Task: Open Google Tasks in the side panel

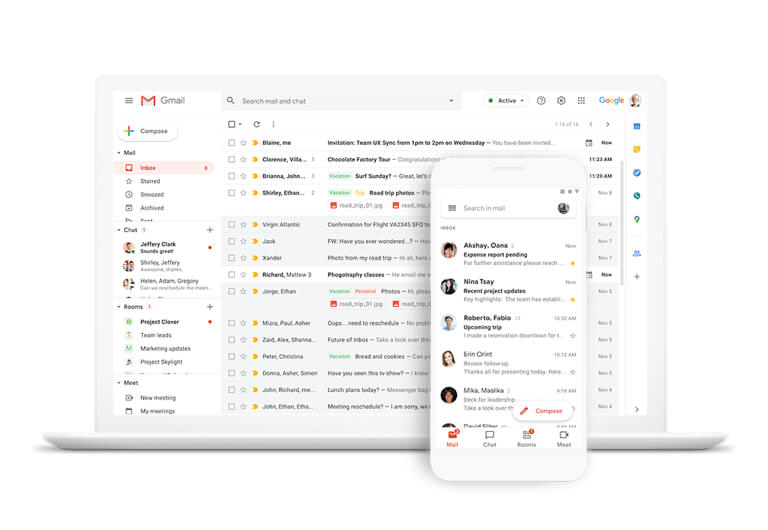Action: (636, 173)
